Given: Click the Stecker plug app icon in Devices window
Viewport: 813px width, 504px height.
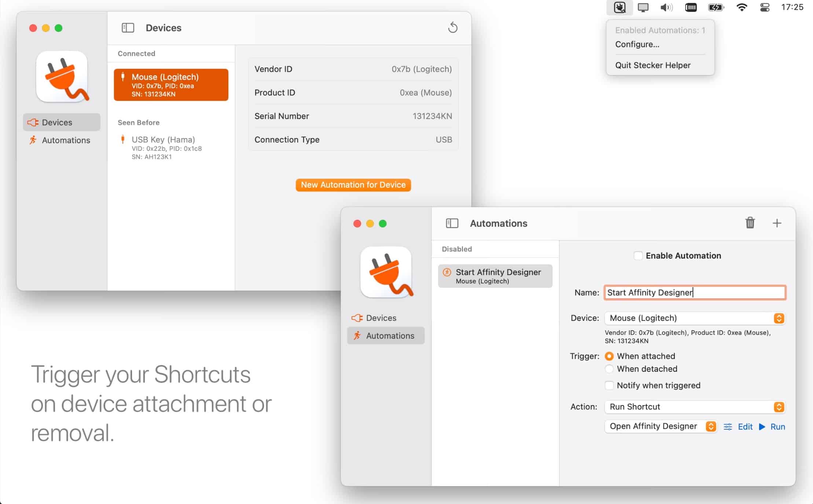Looking at the screenshot, I should click(x=62, y=77).
